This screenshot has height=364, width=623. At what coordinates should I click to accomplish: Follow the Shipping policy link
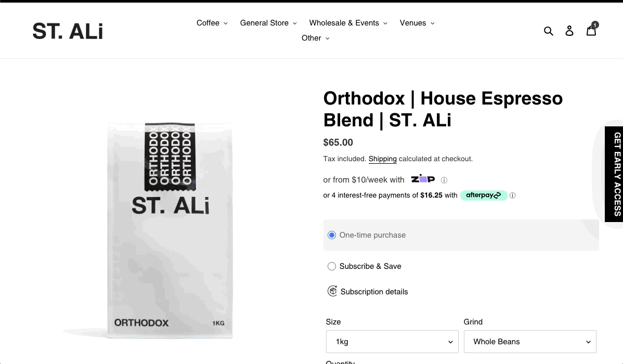(x=382, y=159)
